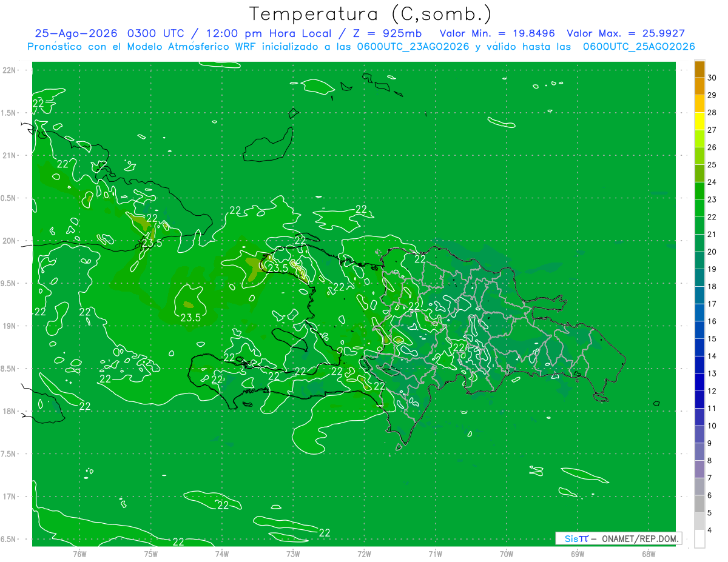This screenshot has height=562, width=728.
Task: Click longitude axis label '71W'
Action: pos(435,554)
